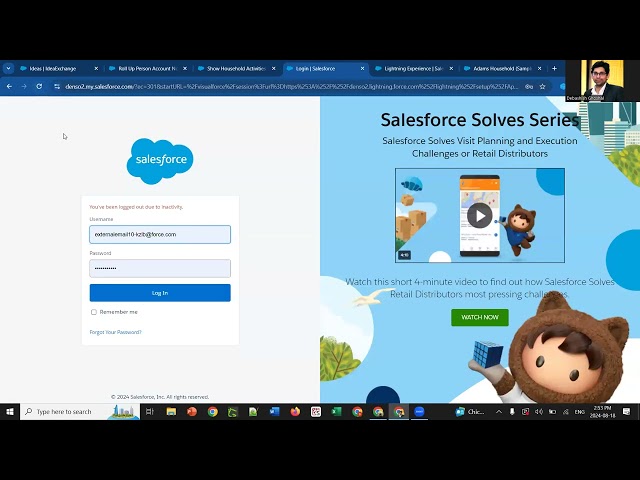
Task: Open the battery status tray icon
Action: [x=552, y=412]
